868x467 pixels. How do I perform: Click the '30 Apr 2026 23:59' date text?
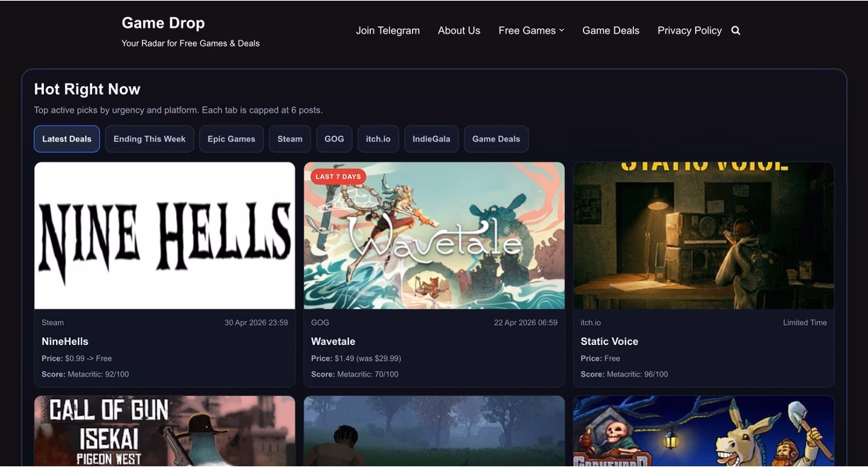click(x=256, y=323)
